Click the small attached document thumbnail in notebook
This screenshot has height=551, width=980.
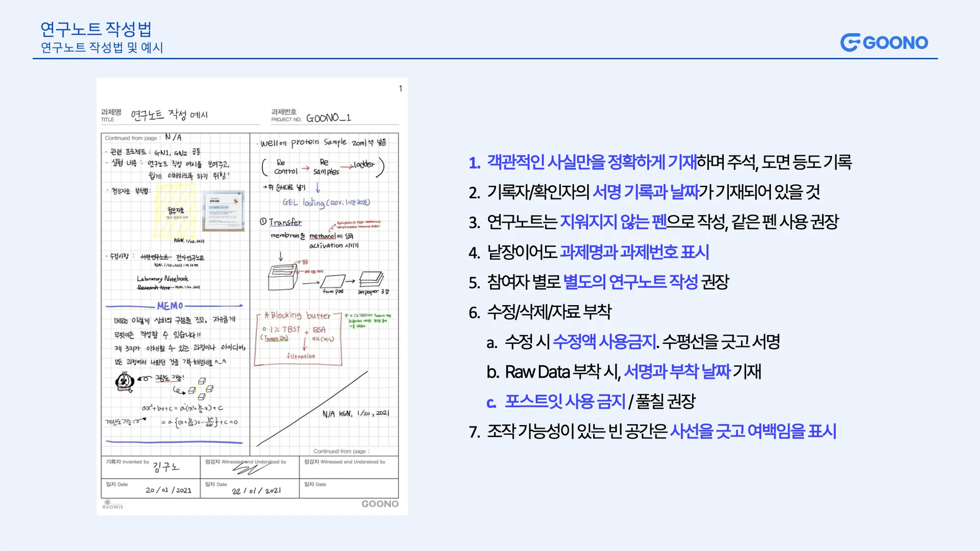click(223, 211)
